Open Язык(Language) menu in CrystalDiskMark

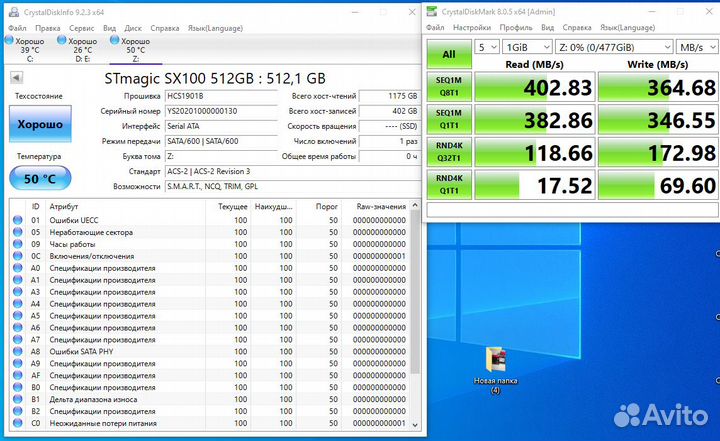(x=627, y=28)
